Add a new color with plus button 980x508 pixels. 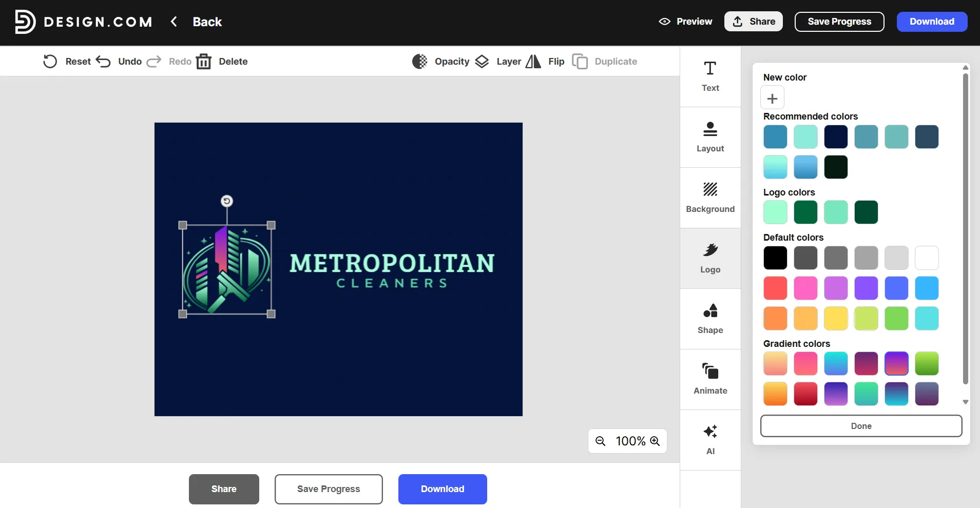[772, 98]
